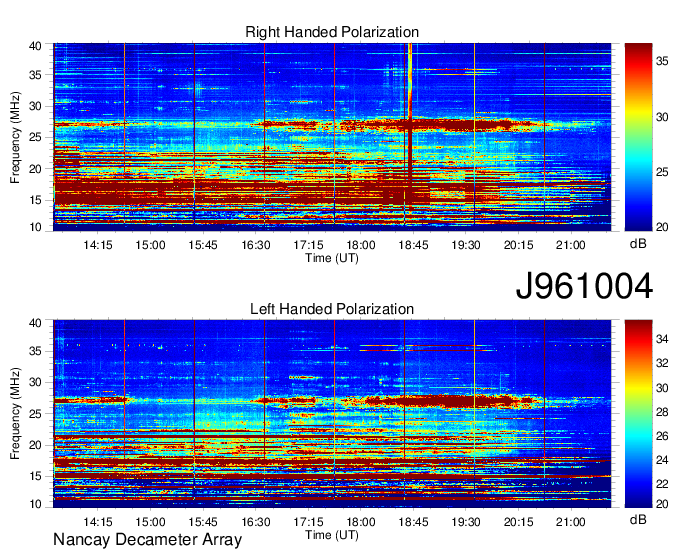The height and width of the screenshot is (552, 680).
Task: Click the 26 tick on the lower colorbar
Action: point(662,436)
